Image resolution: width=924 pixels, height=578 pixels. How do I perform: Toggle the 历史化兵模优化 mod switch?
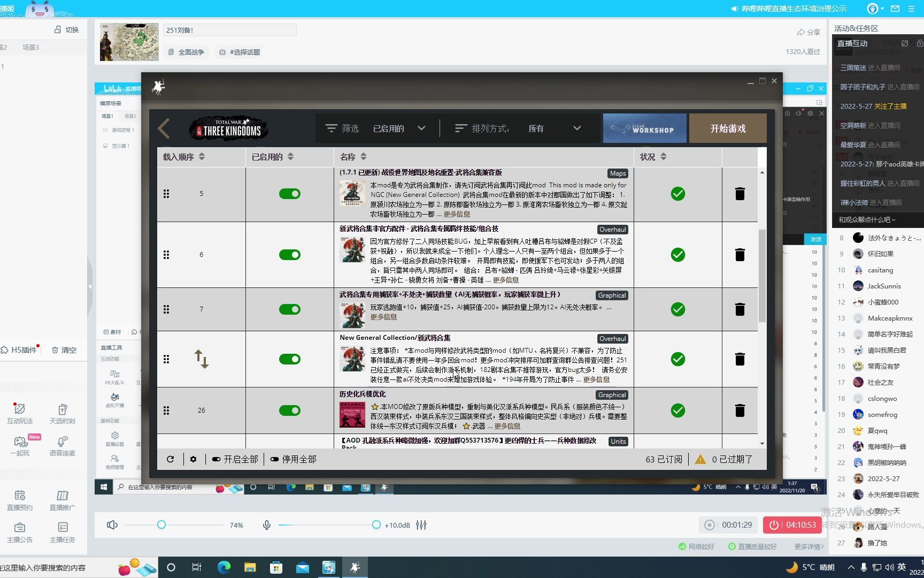click(290, 410)
